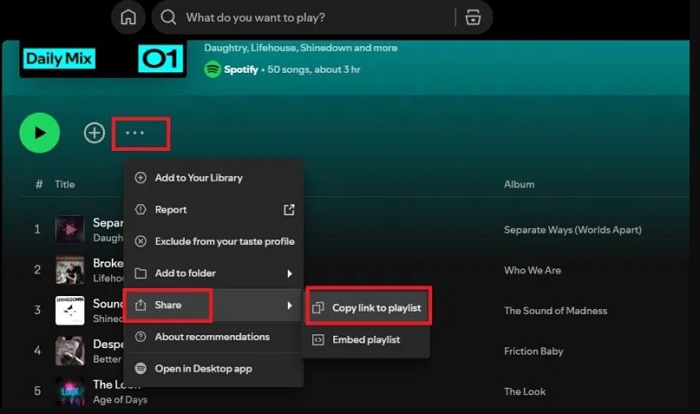Open the Add to folder entry
The width and height of the screenshot is (700, 414).
click(x=213, y=273)
